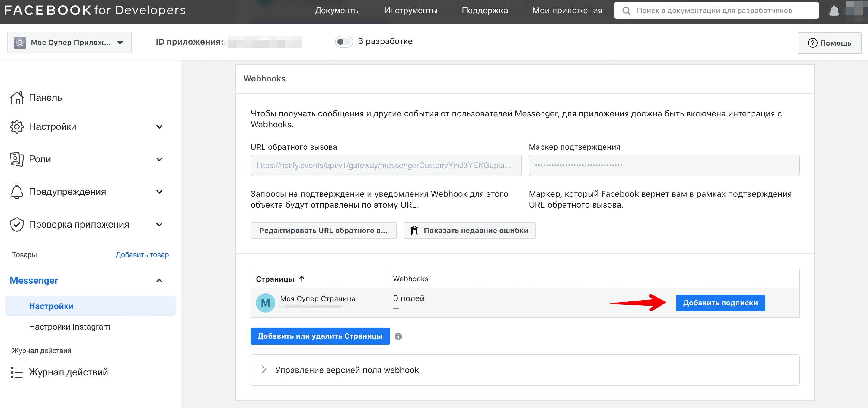The height and width of the screenshot is (408, 868).
Task: Click the URL обратного вызова field
Action: (385, 165)
